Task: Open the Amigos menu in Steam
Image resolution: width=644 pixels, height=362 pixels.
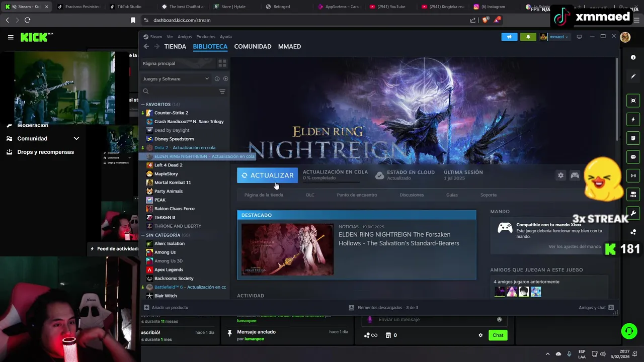Action: [x=185, y=37]
